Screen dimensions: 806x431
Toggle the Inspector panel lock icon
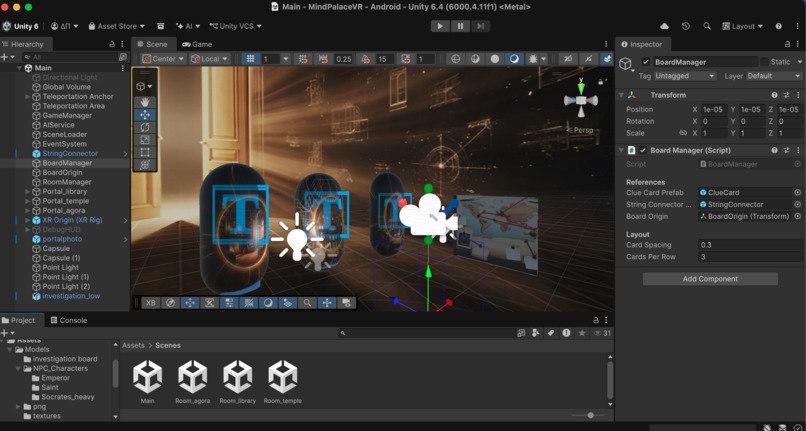point(787,44)
